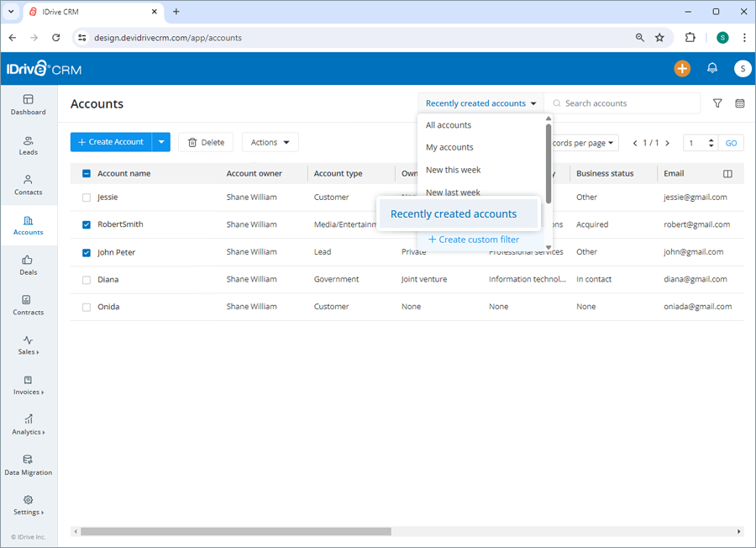Open the Data Migration section

click(28, 466)
